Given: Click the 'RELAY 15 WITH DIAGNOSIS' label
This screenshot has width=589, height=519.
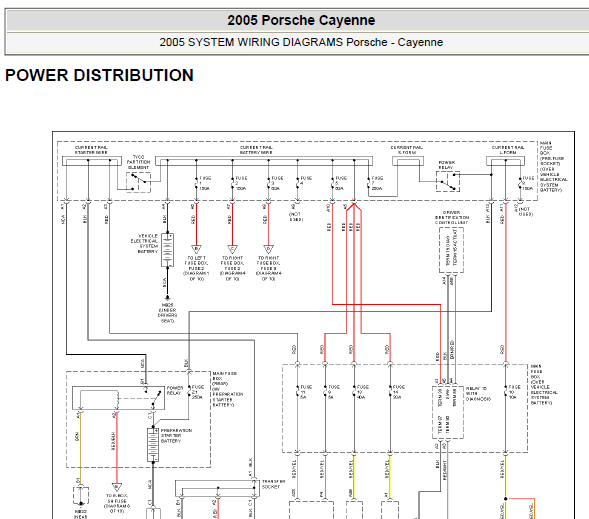Looking at the screenshot, I should (478, 394).
